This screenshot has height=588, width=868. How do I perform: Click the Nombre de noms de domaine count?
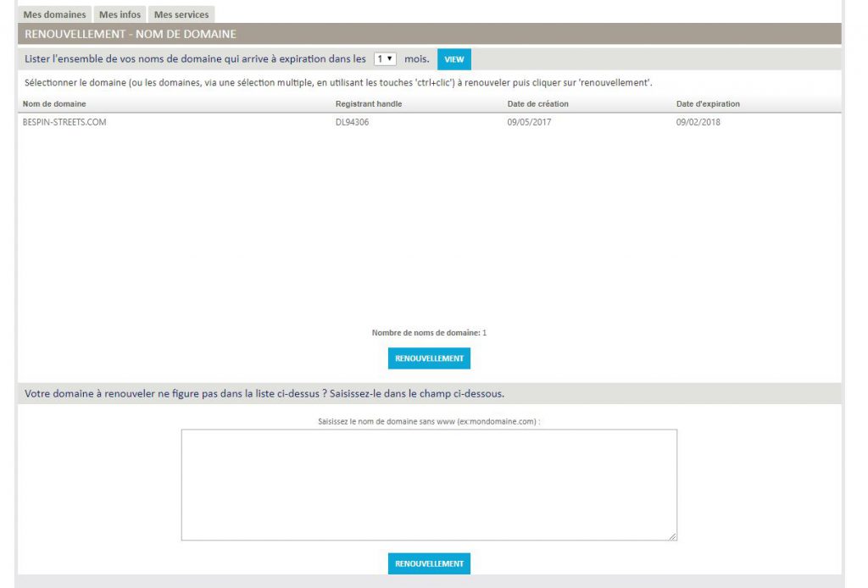tap(429, 333)
